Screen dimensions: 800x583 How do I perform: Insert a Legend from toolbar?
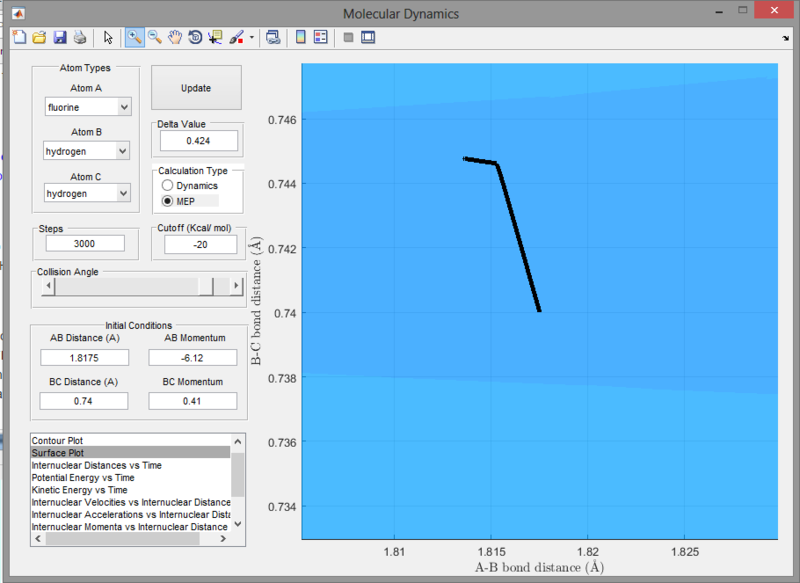point(321,37)
